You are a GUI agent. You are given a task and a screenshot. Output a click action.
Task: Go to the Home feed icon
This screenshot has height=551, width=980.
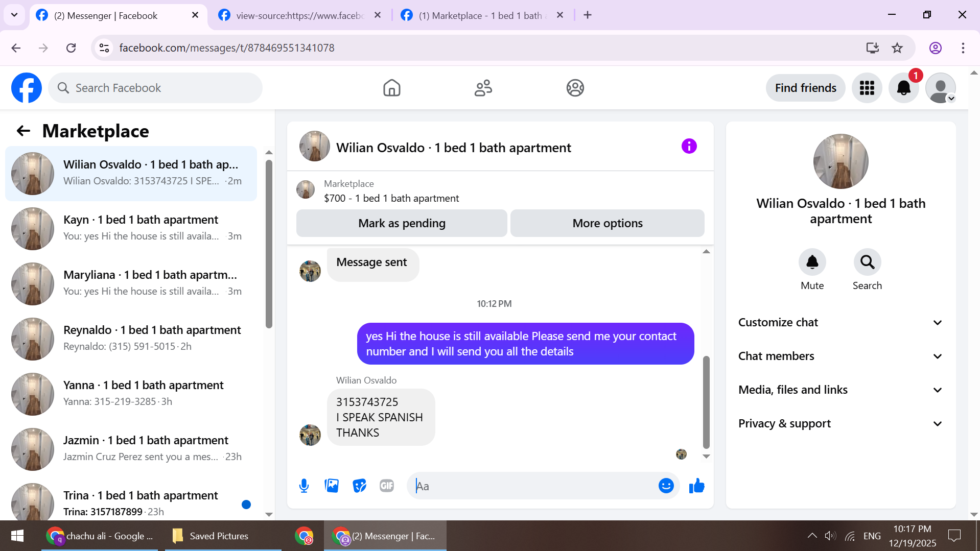[x=392, y=88]
